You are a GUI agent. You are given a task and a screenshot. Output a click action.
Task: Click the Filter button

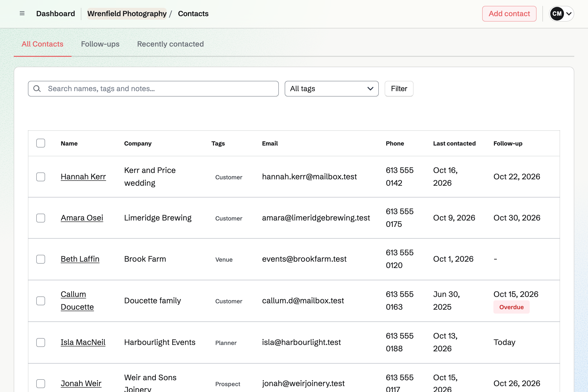399,88
